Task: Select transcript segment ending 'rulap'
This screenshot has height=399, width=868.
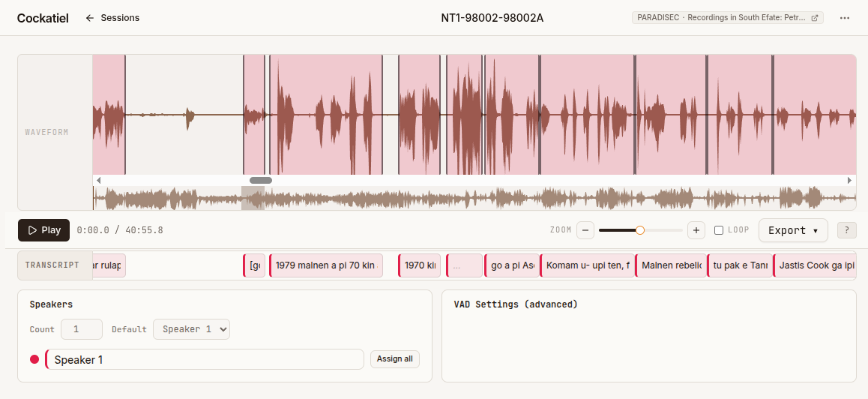Action: coord(109,265)
